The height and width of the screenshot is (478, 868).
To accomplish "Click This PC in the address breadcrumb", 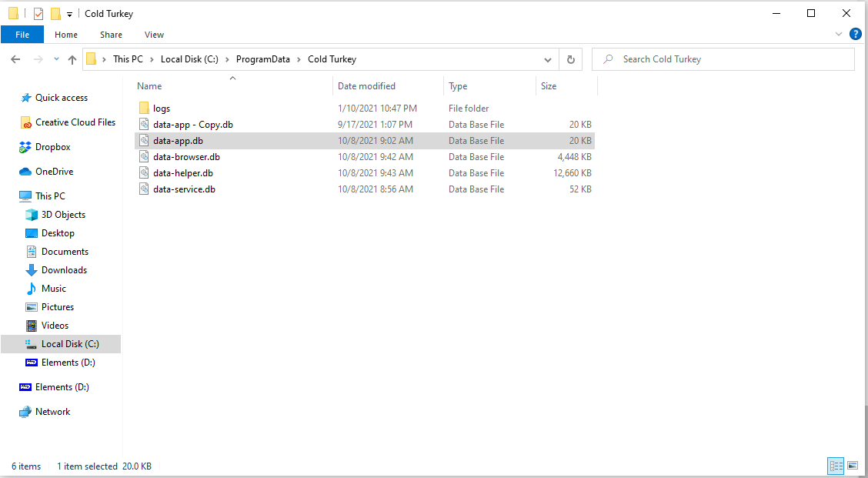I will [128, 59].
